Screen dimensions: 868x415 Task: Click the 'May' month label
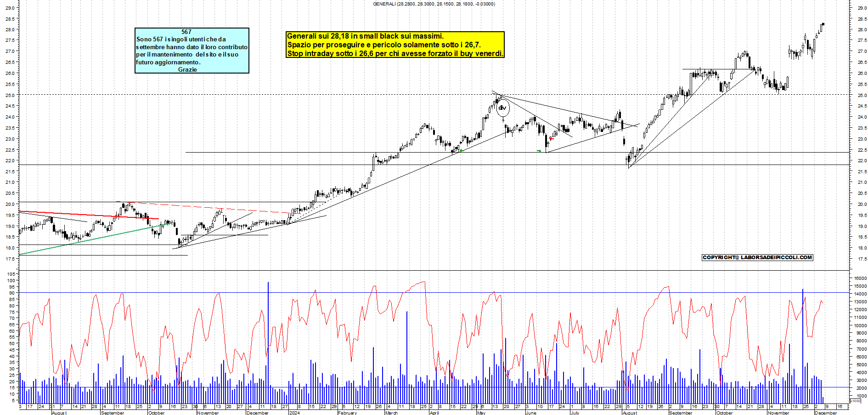(x=481, y=413)
